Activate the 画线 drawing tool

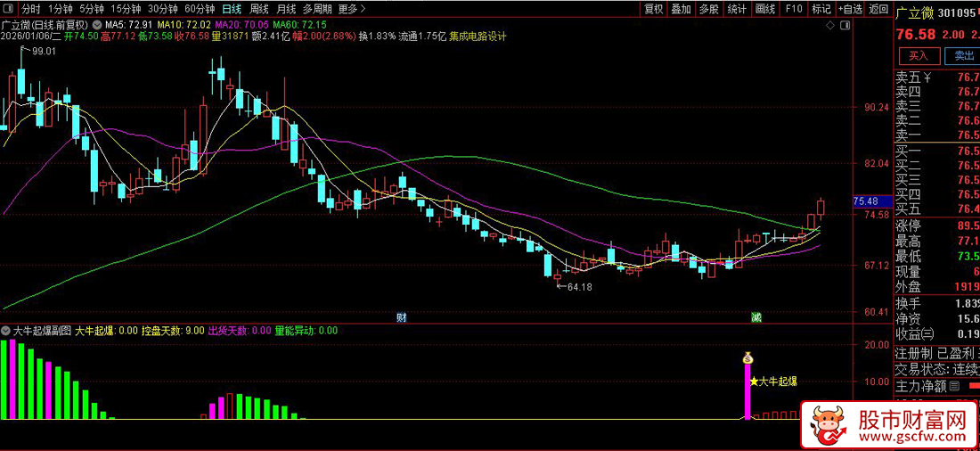pyautogui.click(x=765, y=9)
